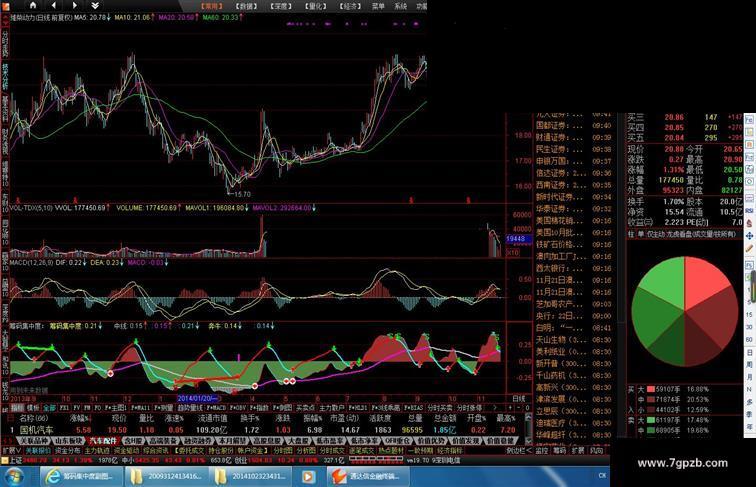Open the 菜单 menu
756x487 pixels.
click(378, 6)
